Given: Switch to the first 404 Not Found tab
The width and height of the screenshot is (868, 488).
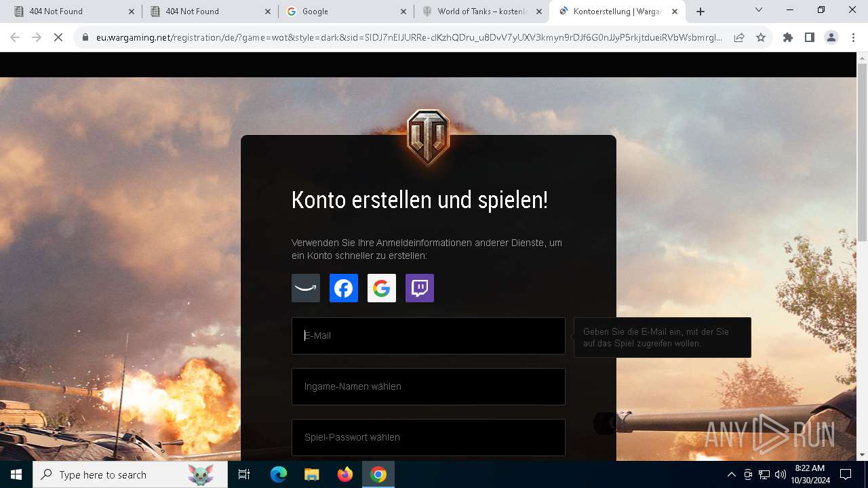Looking at the screenshot, I should coord(73,12).
